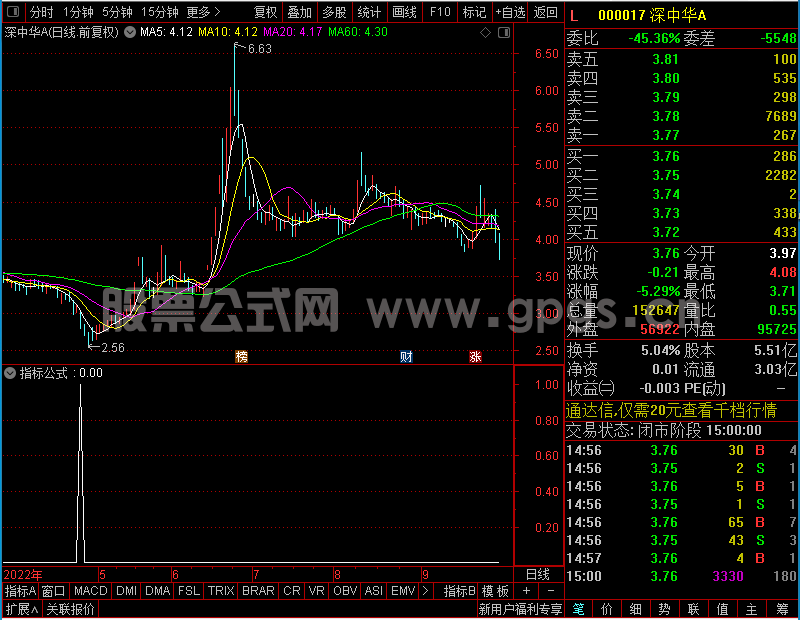This screenshot has height=620, width=800.
Task: Select the EMV indicator
Action: click(403, 591)
